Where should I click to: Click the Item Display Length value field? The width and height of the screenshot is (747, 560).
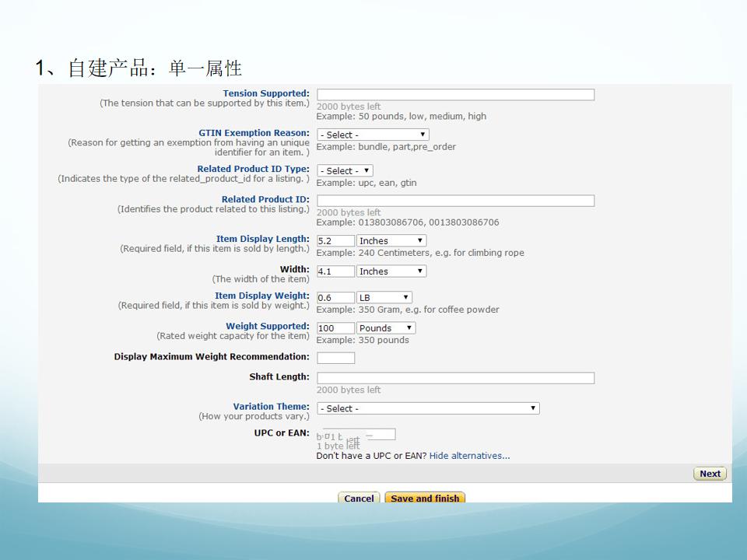(336, 240)
